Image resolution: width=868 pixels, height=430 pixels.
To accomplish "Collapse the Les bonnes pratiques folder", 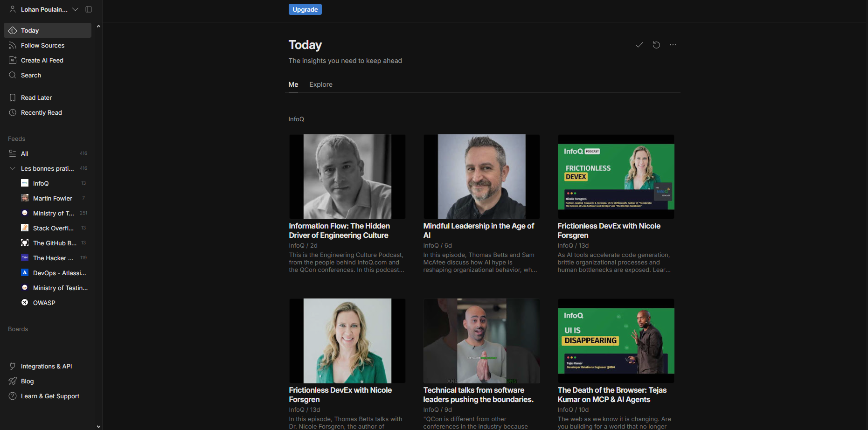I will coord(12,168).
